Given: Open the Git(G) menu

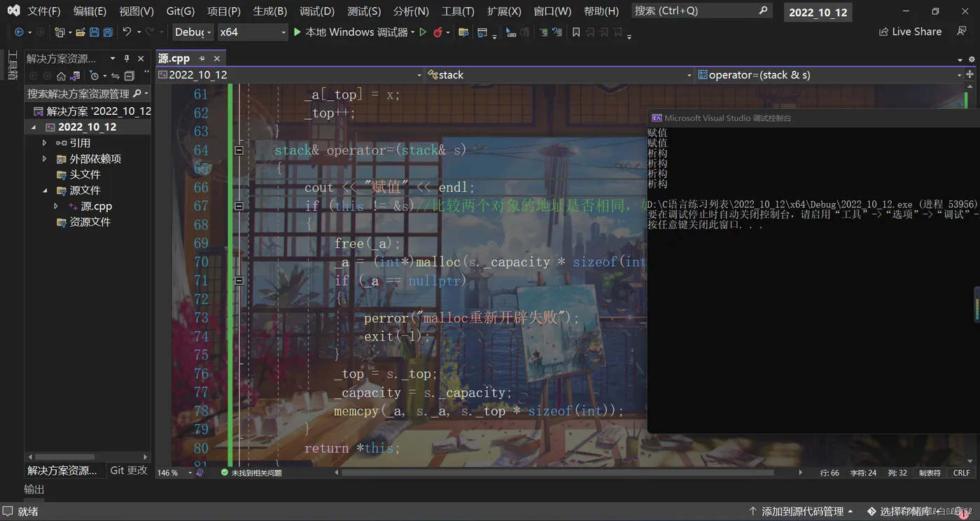Looking at the screenshot, I should coord(181,11).
